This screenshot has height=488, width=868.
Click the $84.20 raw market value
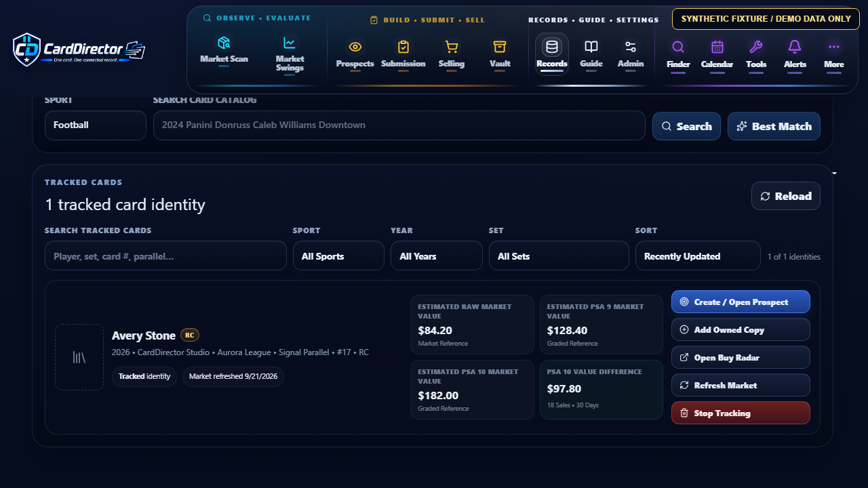point(435,331)
